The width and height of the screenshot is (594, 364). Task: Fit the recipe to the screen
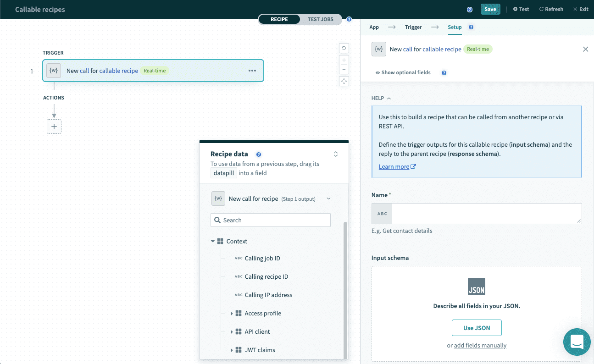click(x=344, y=81)
